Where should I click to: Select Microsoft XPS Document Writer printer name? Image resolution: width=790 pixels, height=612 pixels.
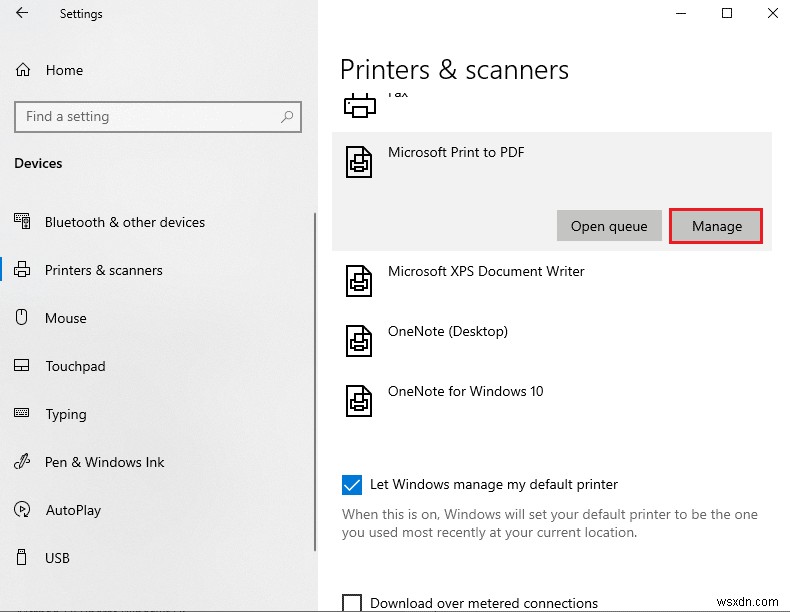(486, 271)
